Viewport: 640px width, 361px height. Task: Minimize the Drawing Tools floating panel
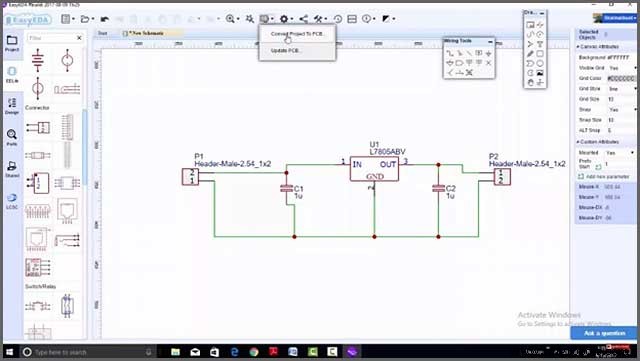point(542,13)
